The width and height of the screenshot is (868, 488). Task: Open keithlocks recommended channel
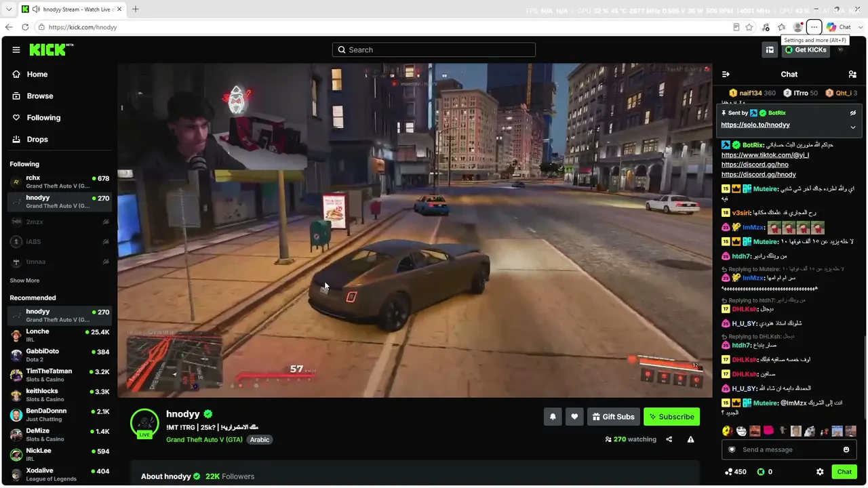(x=60, y=395)
